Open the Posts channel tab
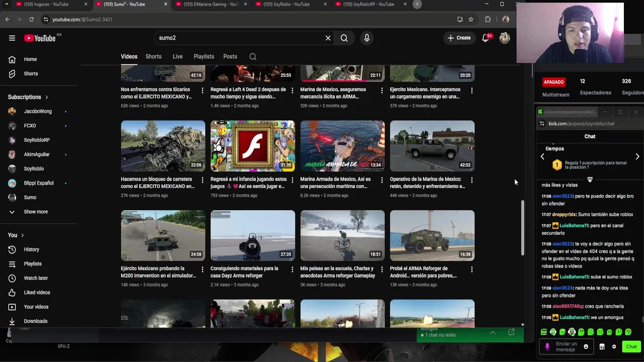 coord(230,56)
